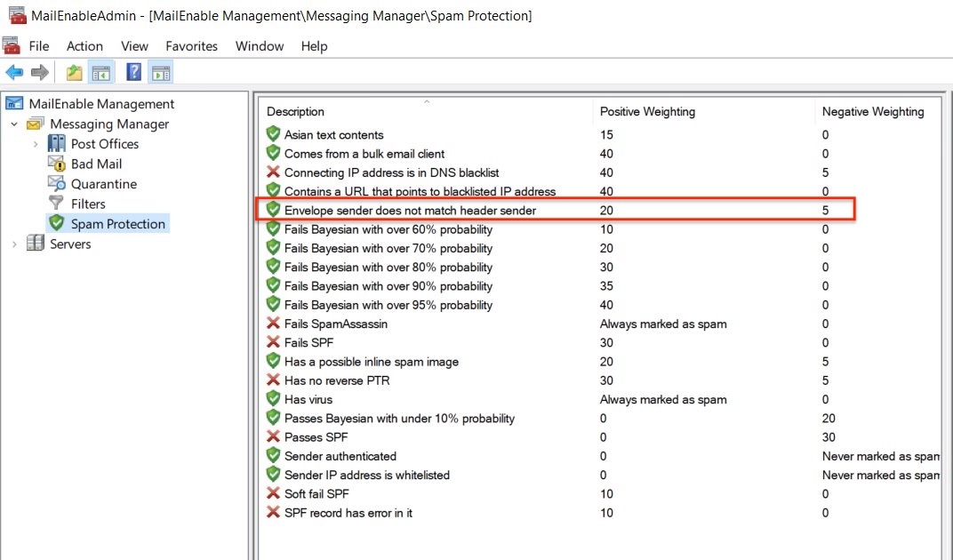Click negative weighting 20 for Passes Bayesian row
The height and width of the screenshot is (560, 953).
click(829, 419)
